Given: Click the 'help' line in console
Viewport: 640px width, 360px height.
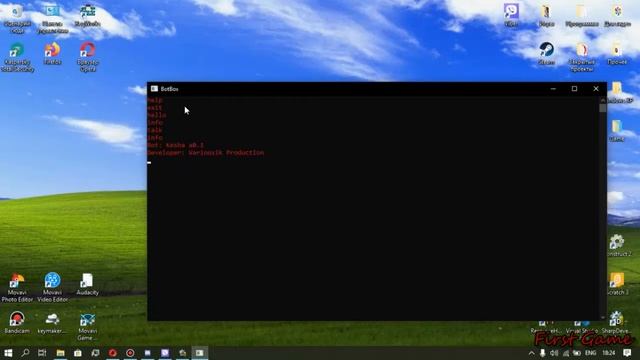Looking at the screenshot, I should pos(155,100).
